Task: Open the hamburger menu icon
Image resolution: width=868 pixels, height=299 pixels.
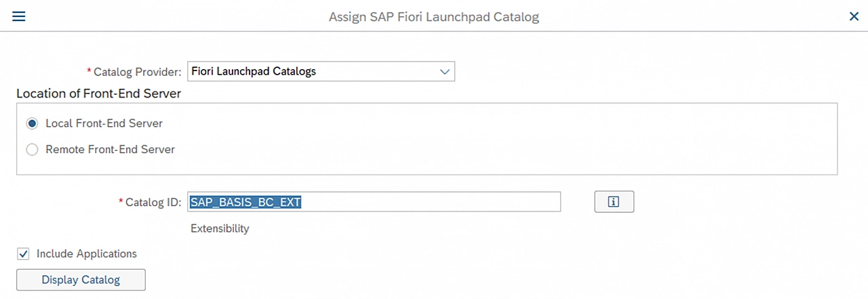Action: 19,16
